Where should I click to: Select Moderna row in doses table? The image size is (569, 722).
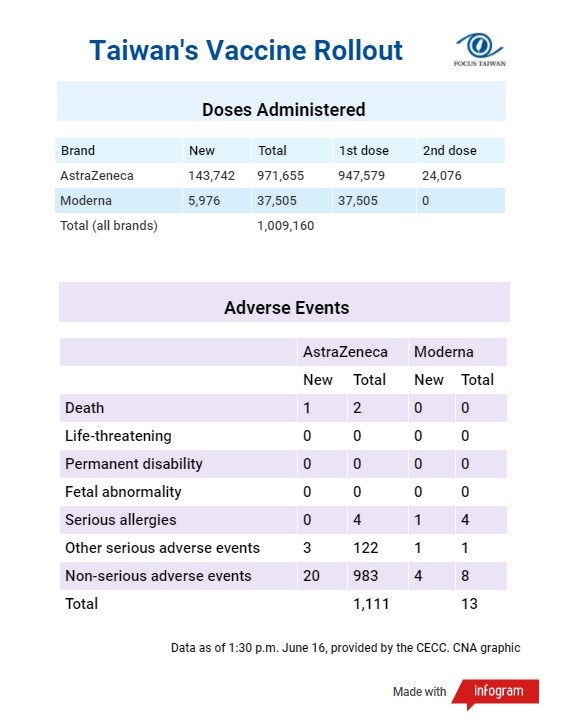coord(280,200)
